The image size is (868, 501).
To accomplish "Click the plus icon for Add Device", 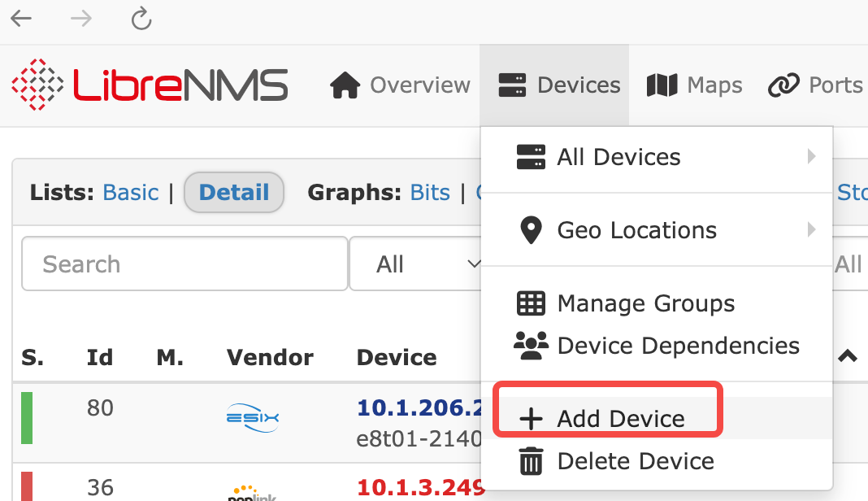I will tap(531, 419).
